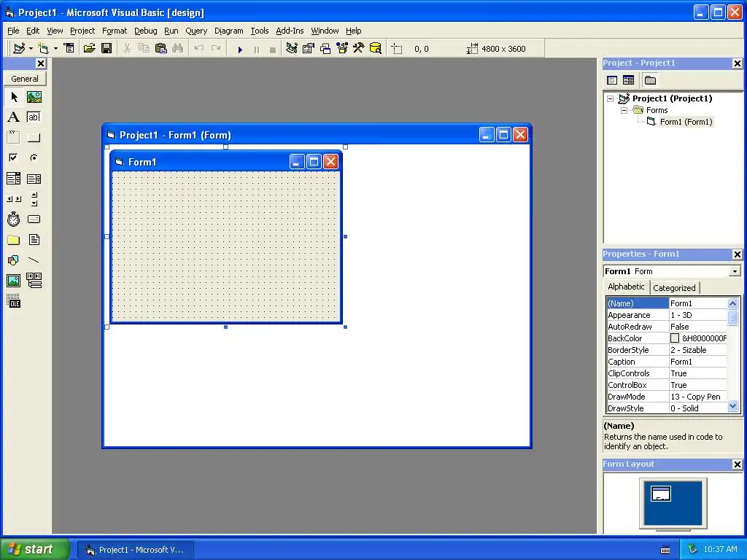The height and width of the screenshot is (560, 747).
Task: Open the Diagram menu
Action: pyautogui.click(x=228, y=31)
